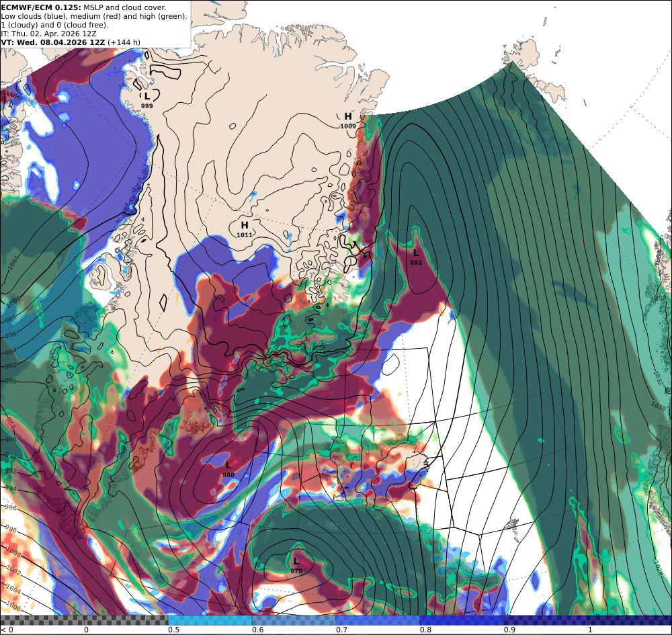
Task: Click the low pressure center labeled 980
Action: click(x=228, y=469)
